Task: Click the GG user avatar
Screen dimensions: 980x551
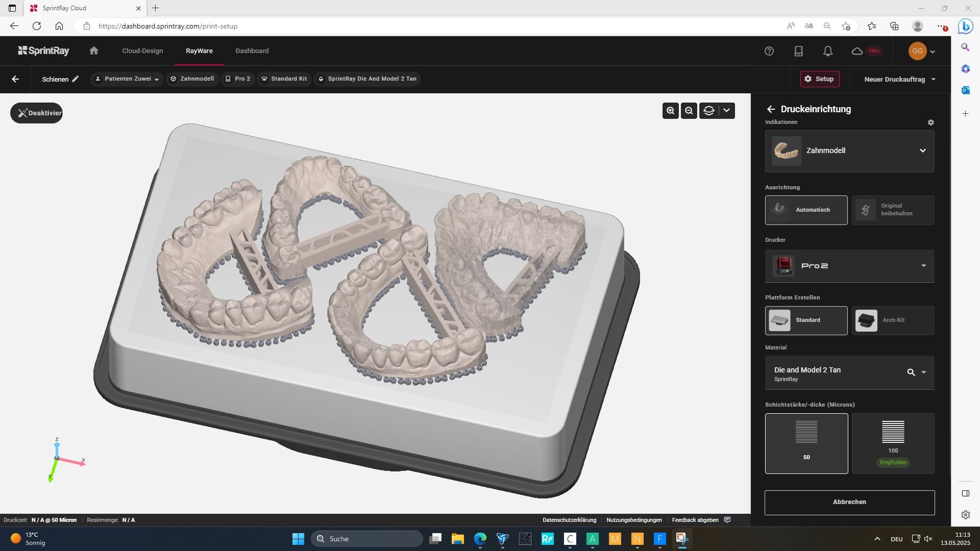Action: 917,51
